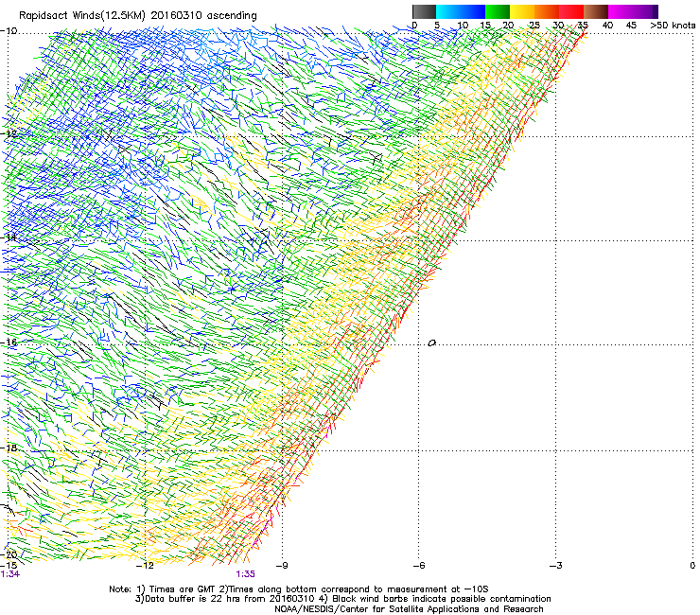
Task: Click the legend scale number '30'
Action: pos(558,26)
